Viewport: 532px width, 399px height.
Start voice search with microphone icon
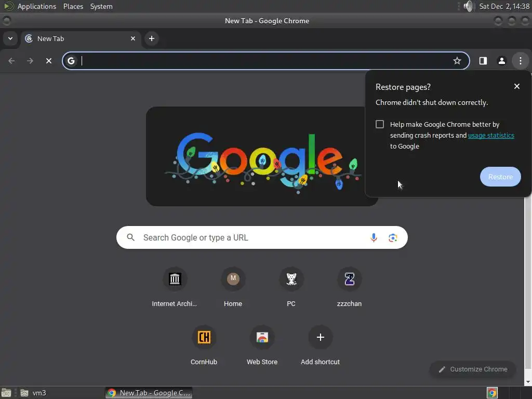374,238
